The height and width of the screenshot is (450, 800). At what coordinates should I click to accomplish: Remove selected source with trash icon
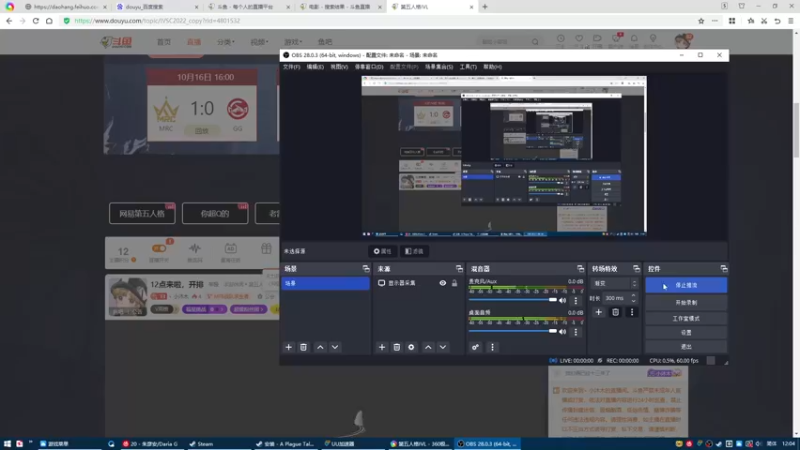[396, 347]
